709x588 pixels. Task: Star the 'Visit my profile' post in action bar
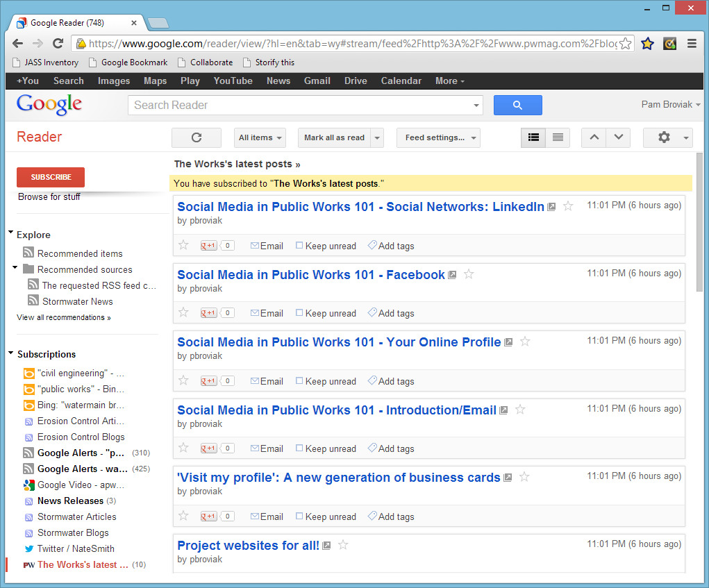(x=183, y=516)
